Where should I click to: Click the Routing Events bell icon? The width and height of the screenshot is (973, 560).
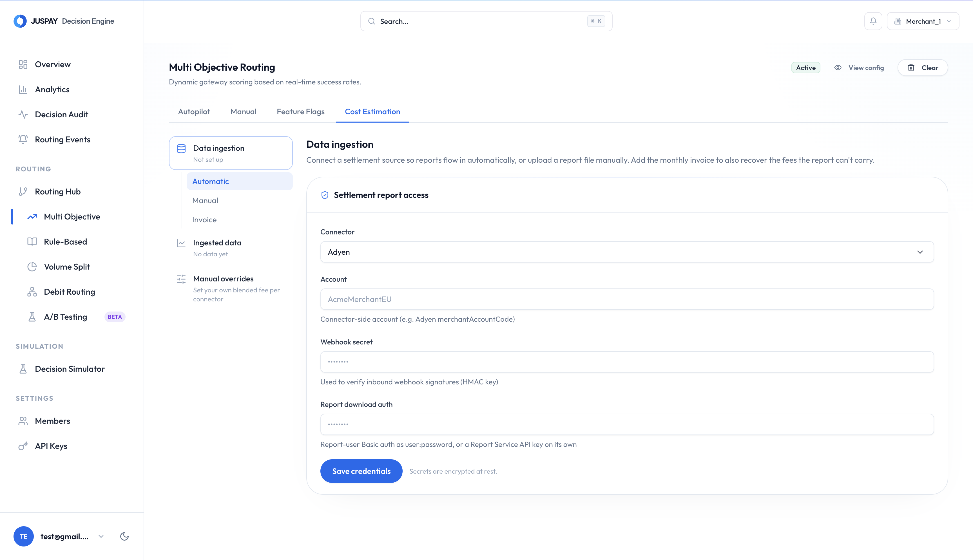pyautogui.click(x=23, y=139)
